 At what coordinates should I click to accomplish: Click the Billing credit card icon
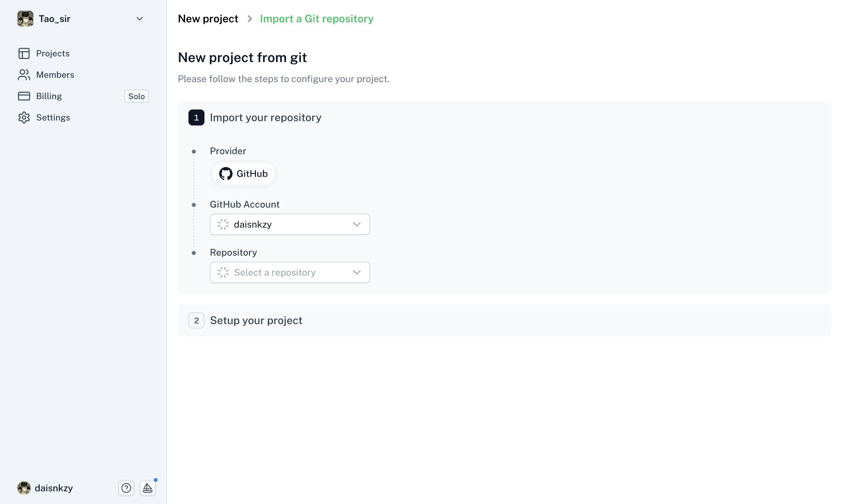24,96
